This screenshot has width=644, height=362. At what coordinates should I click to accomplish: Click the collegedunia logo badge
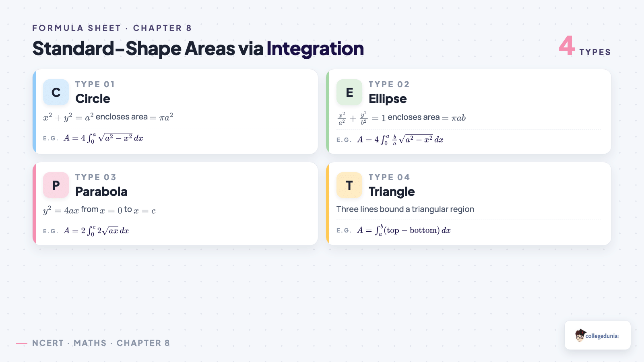pyautogui.click(x=598, y=335)
